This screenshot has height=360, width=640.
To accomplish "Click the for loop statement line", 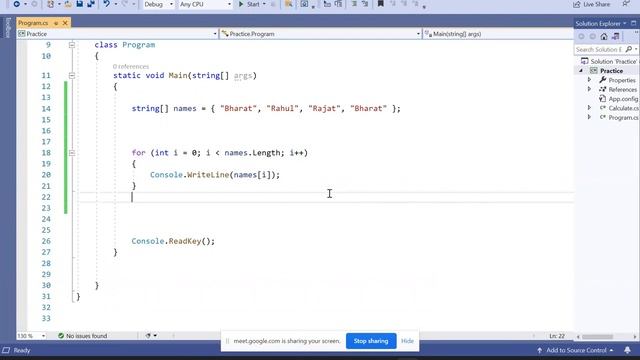I will click(220, 153).
